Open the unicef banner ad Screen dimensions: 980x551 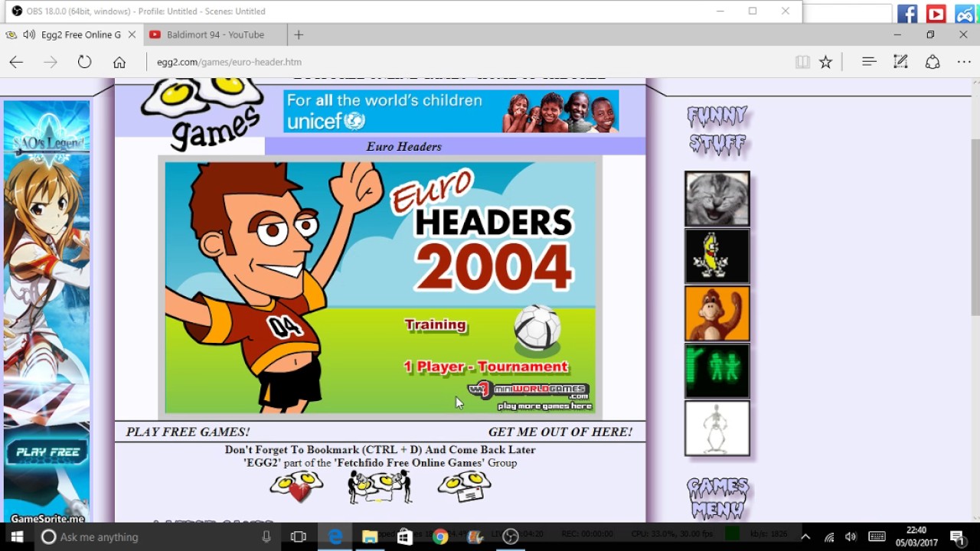(451, 111)
